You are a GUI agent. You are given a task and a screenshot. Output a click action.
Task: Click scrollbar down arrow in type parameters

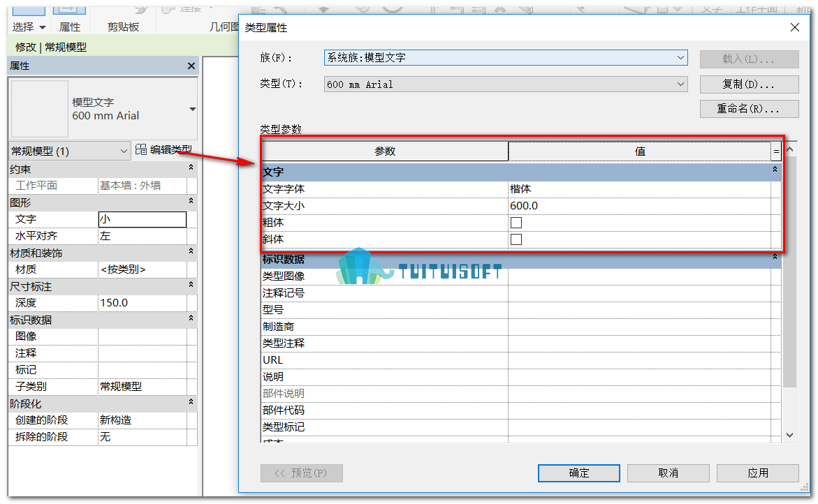pyautogui.click(x=790, y=435)
